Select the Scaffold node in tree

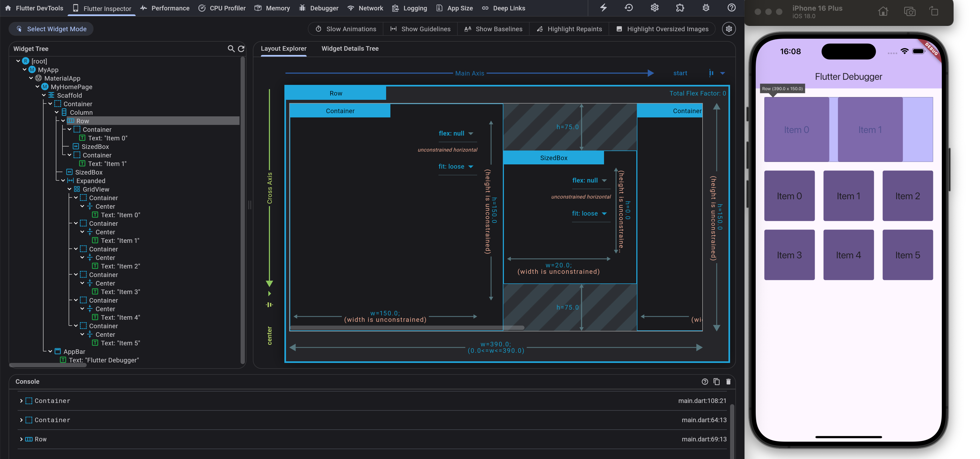[69, 96]
